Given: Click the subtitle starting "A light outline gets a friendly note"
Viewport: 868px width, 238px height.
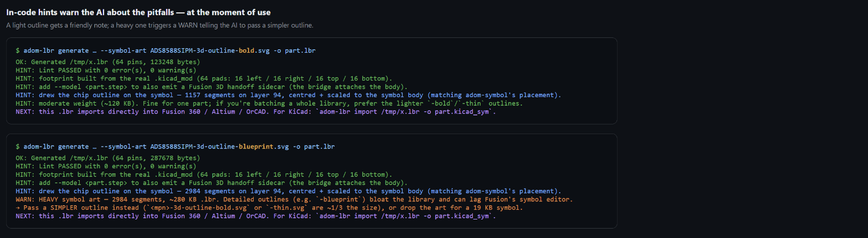Looking at the screenshot, I should [159, 26].
